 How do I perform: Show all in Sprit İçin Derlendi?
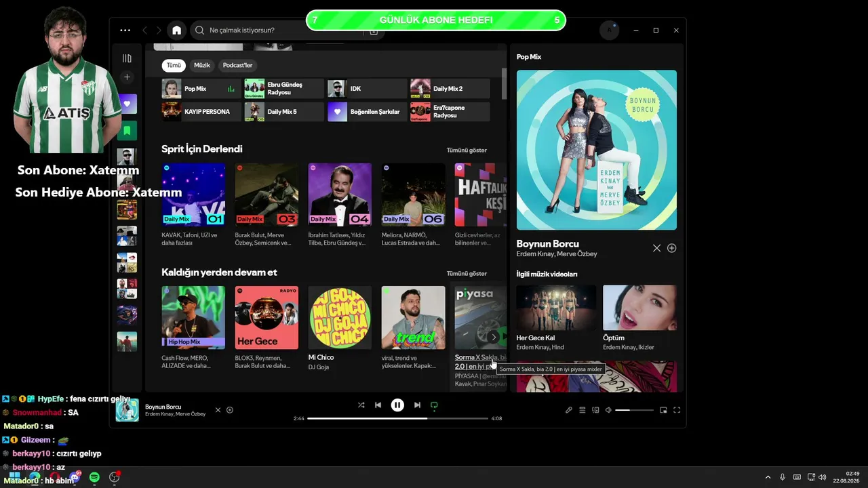(467, 150)
